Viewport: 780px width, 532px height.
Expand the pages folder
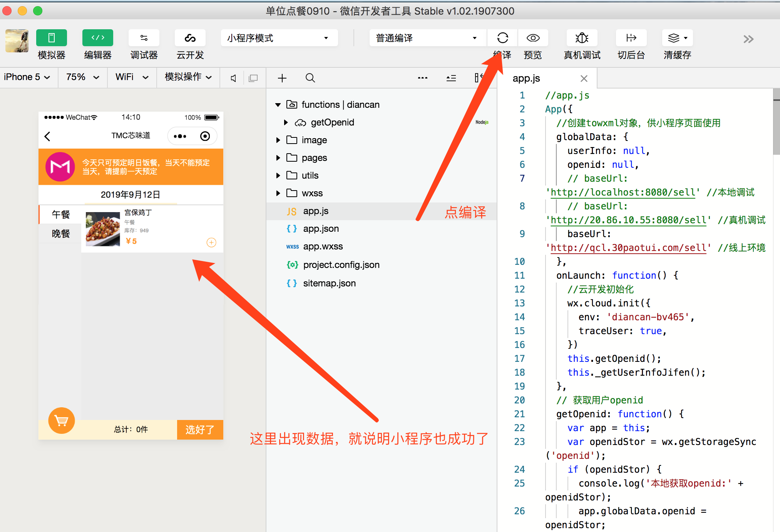[x=278, y=158]
